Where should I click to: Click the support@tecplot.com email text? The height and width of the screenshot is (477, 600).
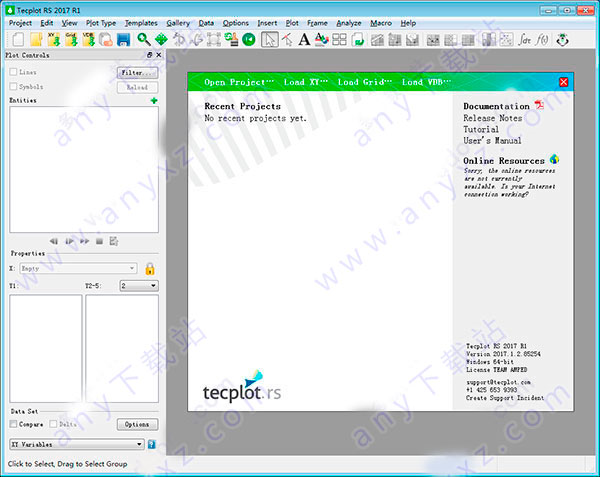[498, 382]
